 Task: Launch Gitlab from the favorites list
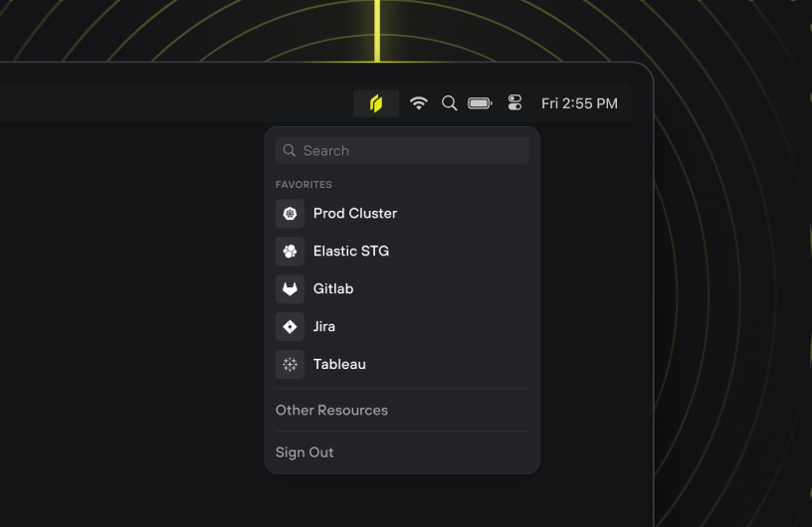pos(333,289)
